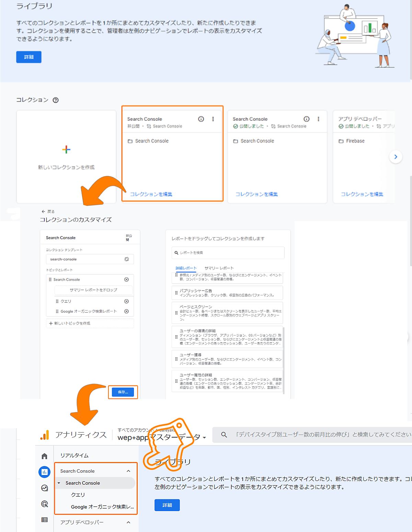Screen dimensions: 412x532
Task: Click コレクションを編集 on the アプリ デベロッパー card
Action: click(x=362, y=194)
